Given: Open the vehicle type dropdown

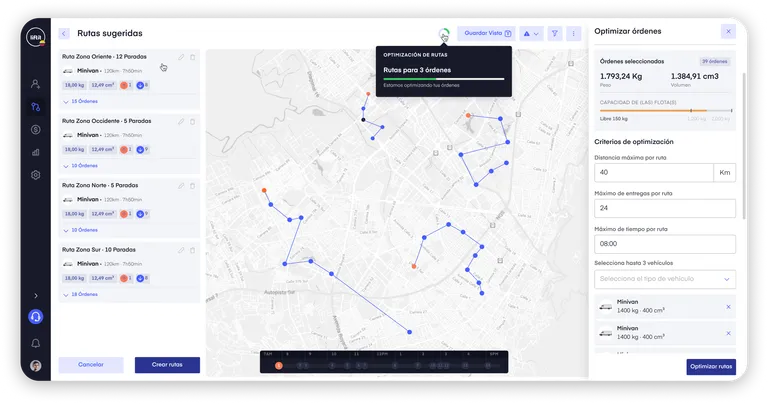Looking at the screenshot, I should point(665,279).
